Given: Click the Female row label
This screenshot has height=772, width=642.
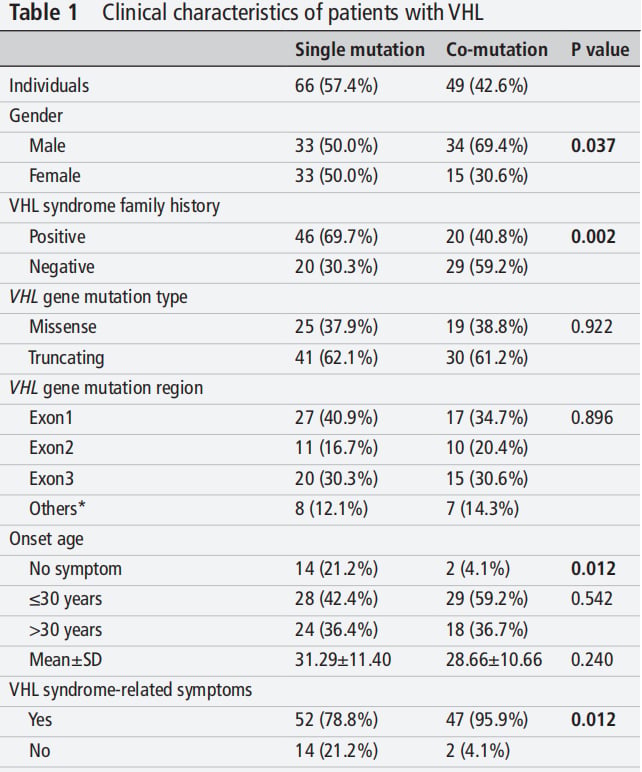Looking at the screenshot, I should pos(55,176).
